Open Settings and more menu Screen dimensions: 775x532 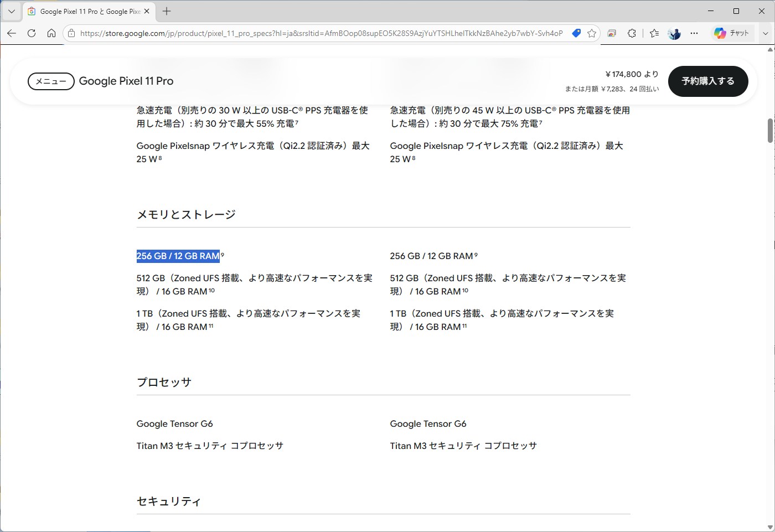[694, 33]
